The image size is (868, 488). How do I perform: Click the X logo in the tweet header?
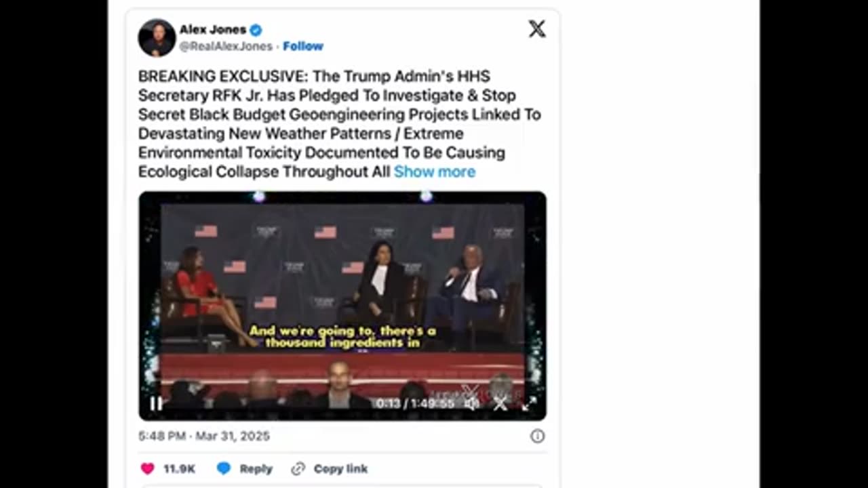click(x=537, y=28)
